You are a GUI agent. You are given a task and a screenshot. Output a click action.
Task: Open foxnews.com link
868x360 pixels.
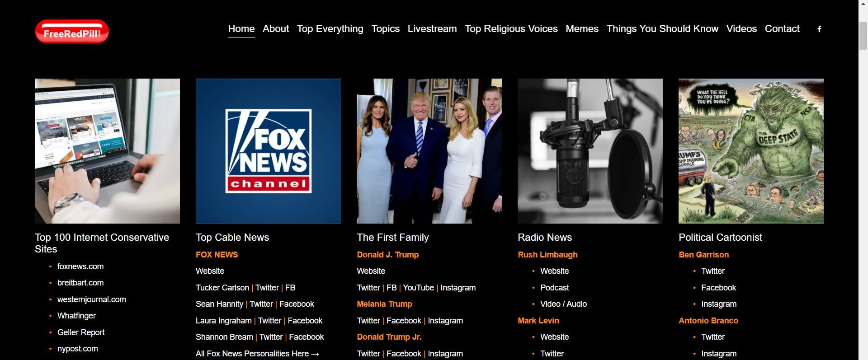[x=80, y=266]
